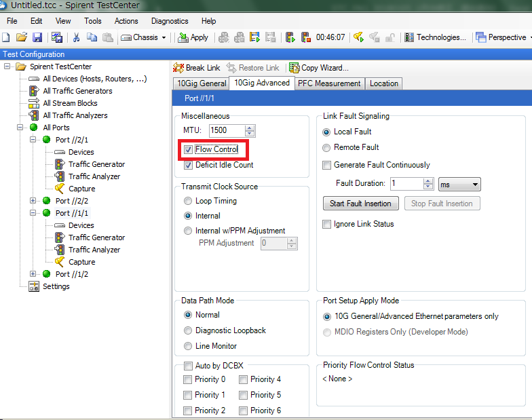Select the Remote Fault radio button
532x420 pixels.
coord(326,148)
